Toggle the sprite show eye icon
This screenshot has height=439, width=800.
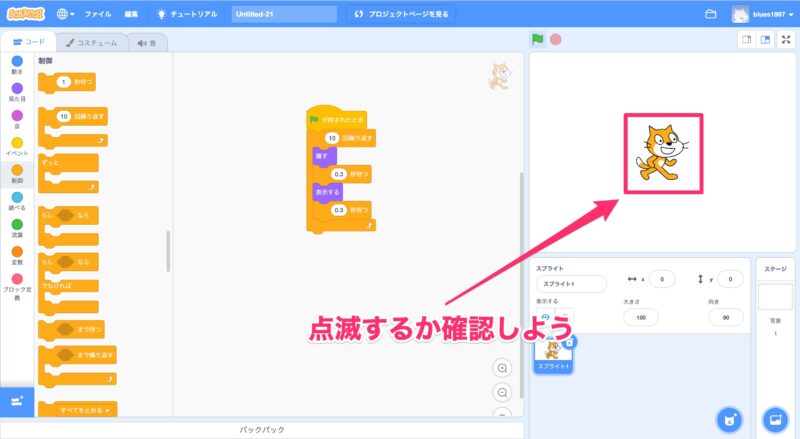[545, 316]
